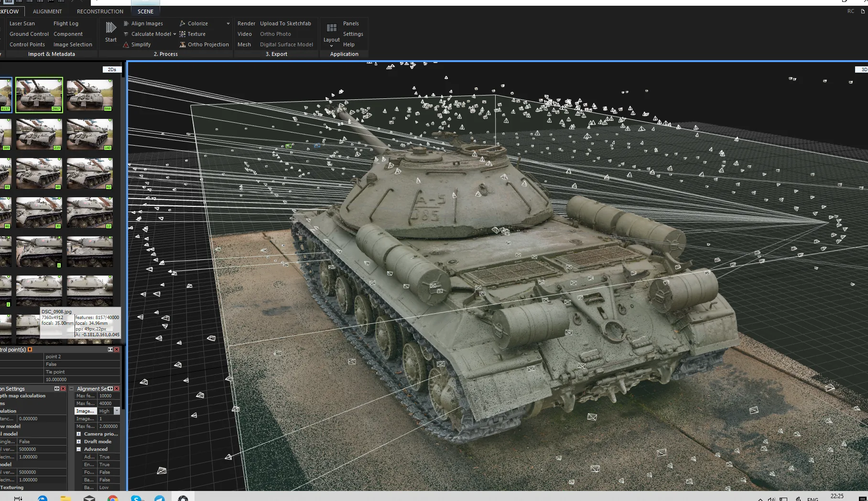Click the Mesh export button

pos(244,44)
